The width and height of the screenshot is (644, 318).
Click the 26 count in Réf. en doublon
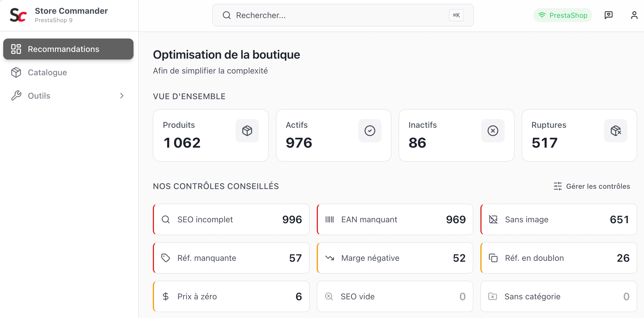click(623, 258)
